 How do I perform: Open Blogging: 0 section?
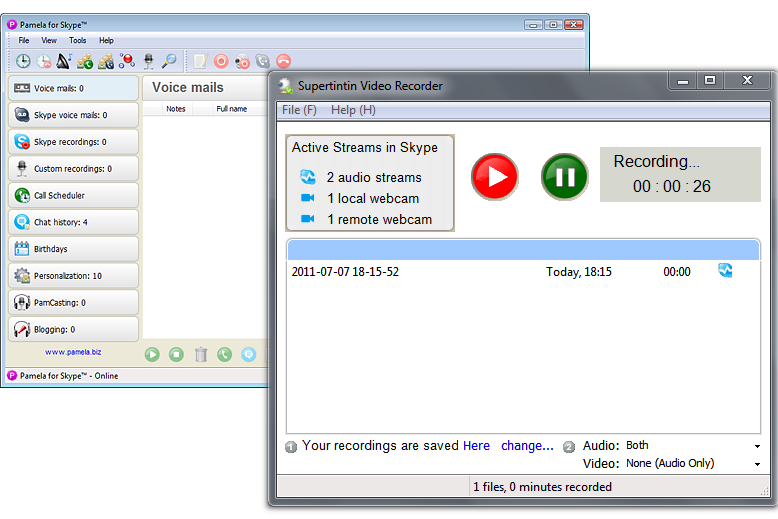73,329
